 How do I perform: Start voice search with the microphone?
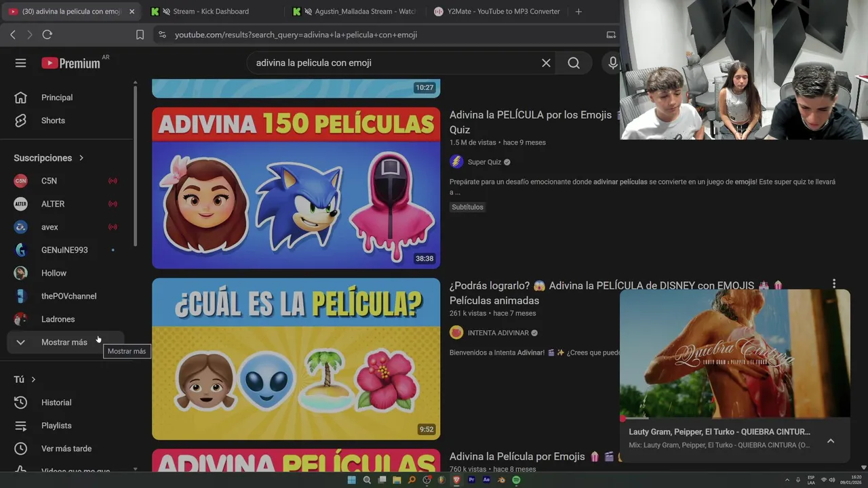612,63
